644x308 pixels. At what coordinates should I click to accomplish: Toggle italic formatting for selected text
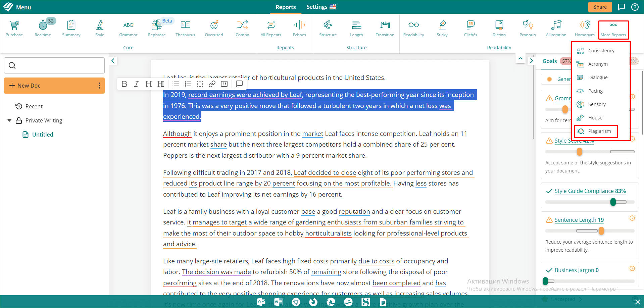tap(136, 84)
